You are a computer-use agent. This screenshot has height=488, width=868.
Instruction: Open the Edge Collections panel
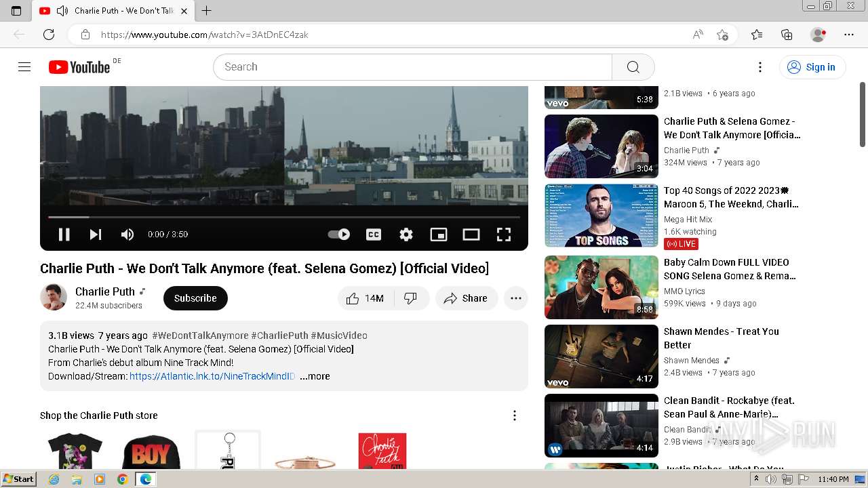tap(787, 35)
